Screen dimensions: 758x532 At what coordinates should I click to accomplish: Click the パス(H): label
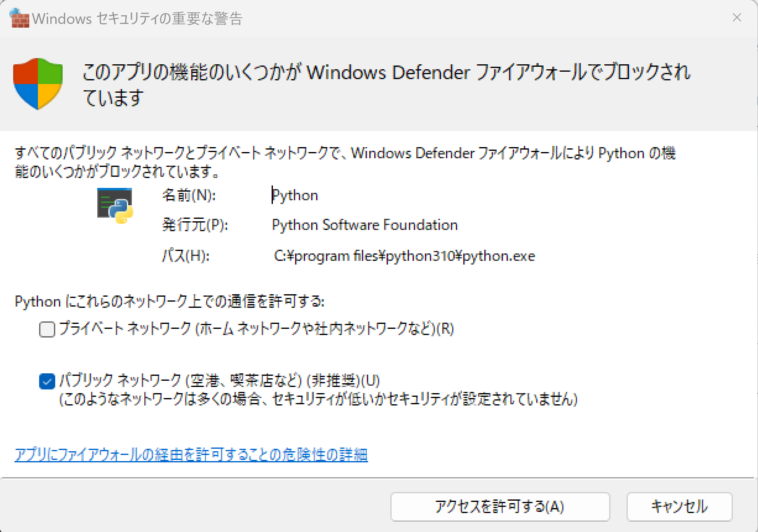pyautogui.click(x=186, y=256)
